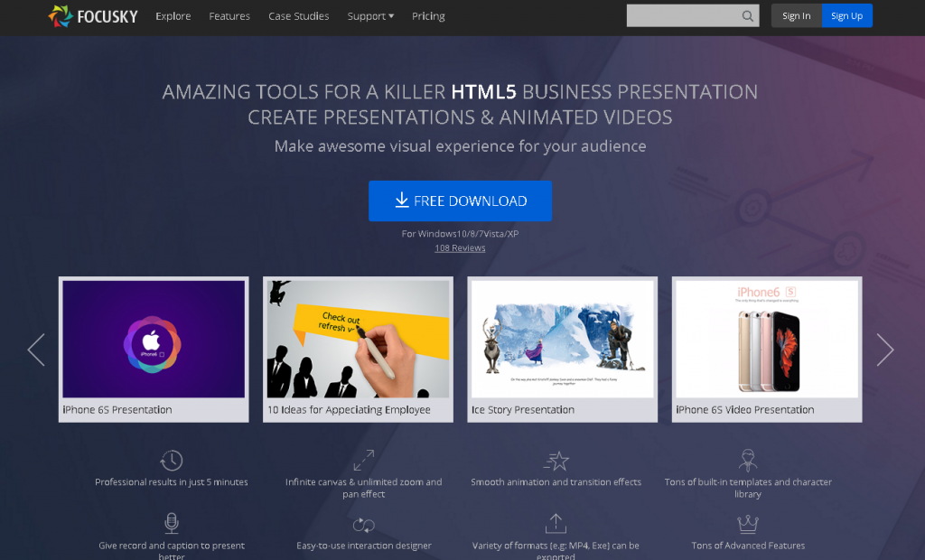
Task: Click the search magnifier icon
Action: pyautogui.click(x=747, y=15)
